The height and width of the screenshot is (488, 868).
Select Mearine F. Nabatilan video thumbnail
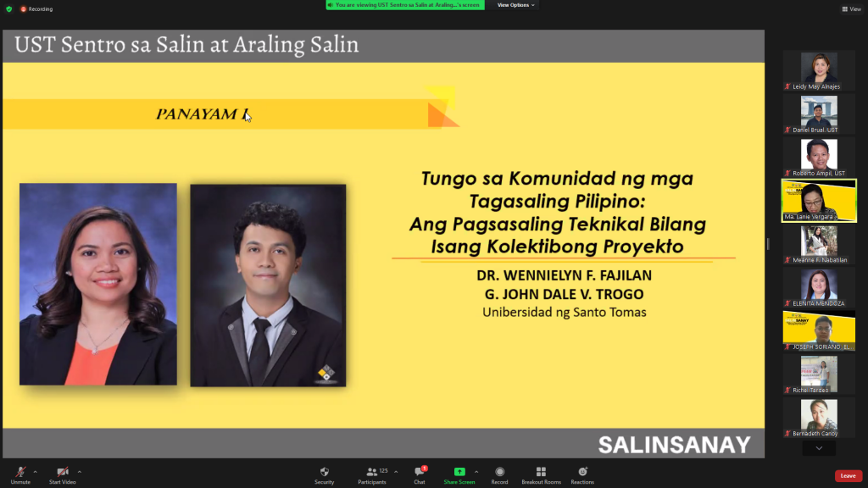pos(819,244)
